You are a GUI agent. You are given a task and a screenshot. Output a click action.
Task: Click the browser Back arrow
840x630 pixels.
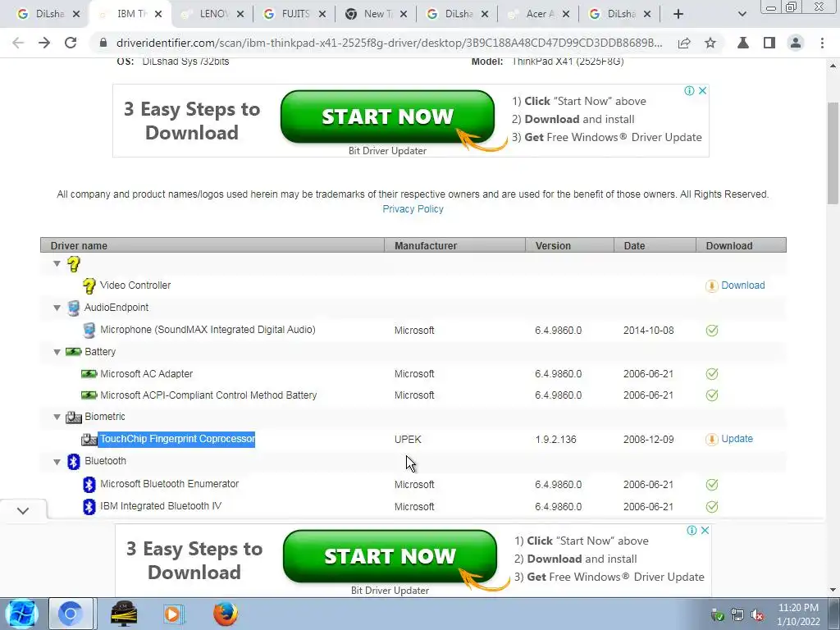pos(18,43)
